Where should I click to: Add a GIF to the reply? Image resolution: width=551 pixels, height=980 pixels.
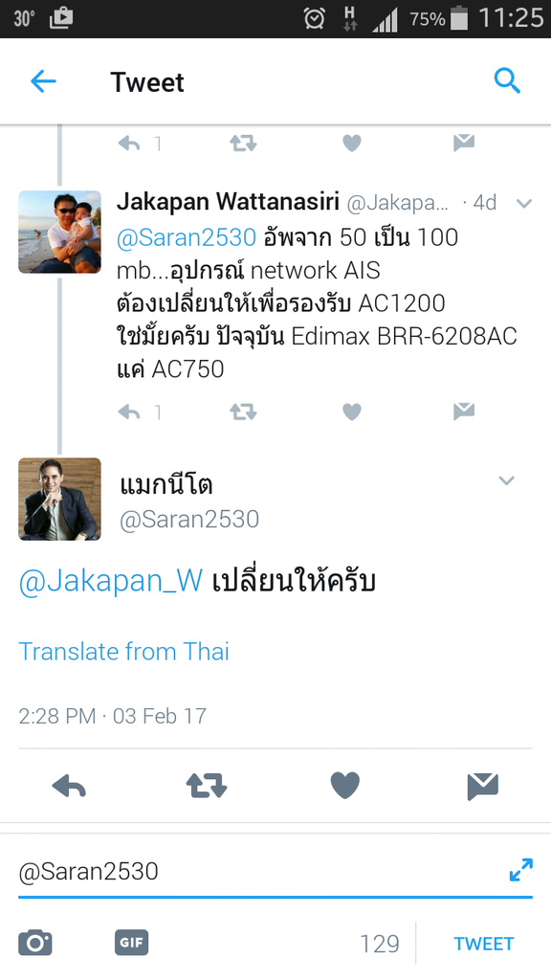click(x=132, y=943)
